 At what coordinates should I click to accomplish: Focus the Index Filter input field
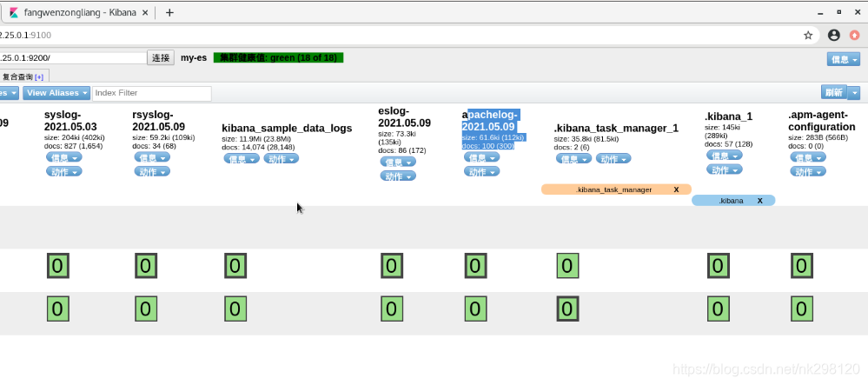[152, 93]
